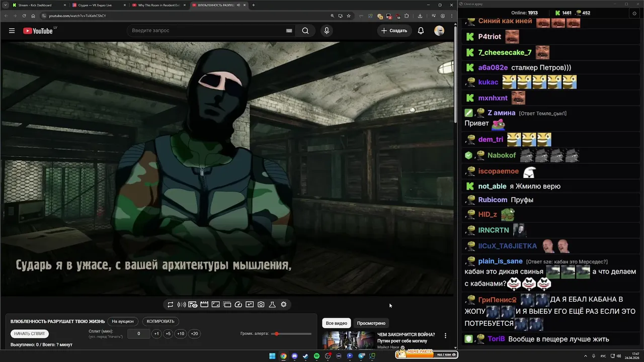Click the КОПИРОВАТЬ button
The width and height of the screenshot is (644, 362).
coord(160,321)
